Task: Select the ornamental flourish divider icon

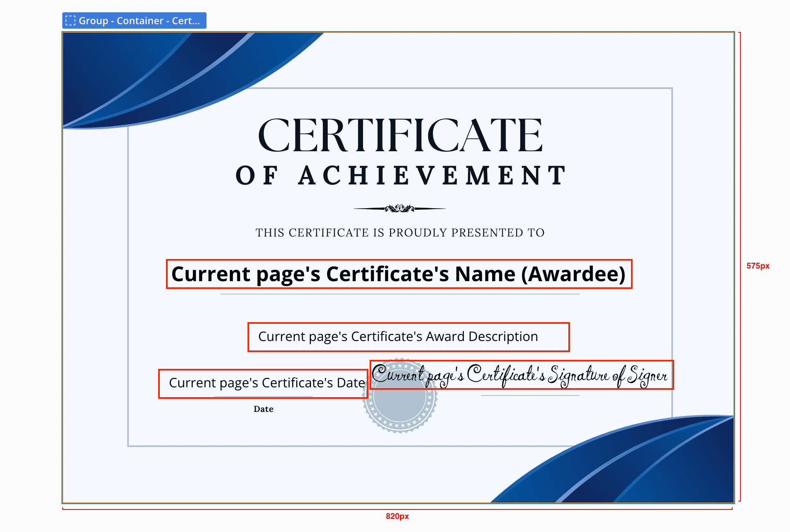Action: pos(400,209)
